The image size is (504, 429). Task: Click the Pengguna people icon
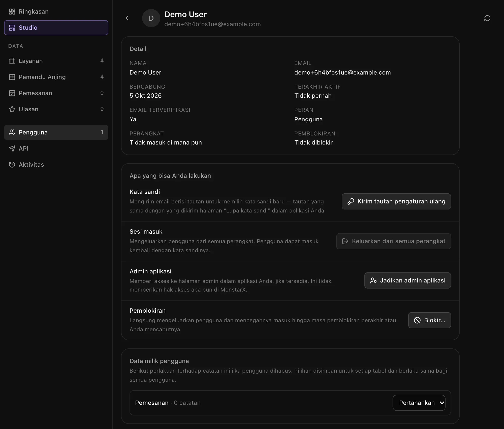[12, 132]
